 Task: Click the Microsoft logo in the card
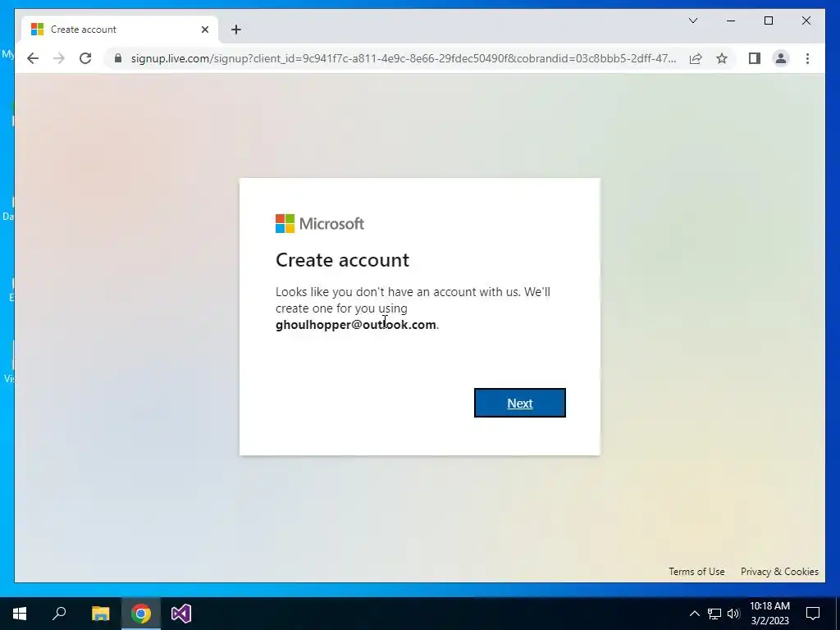pos(320,223)
